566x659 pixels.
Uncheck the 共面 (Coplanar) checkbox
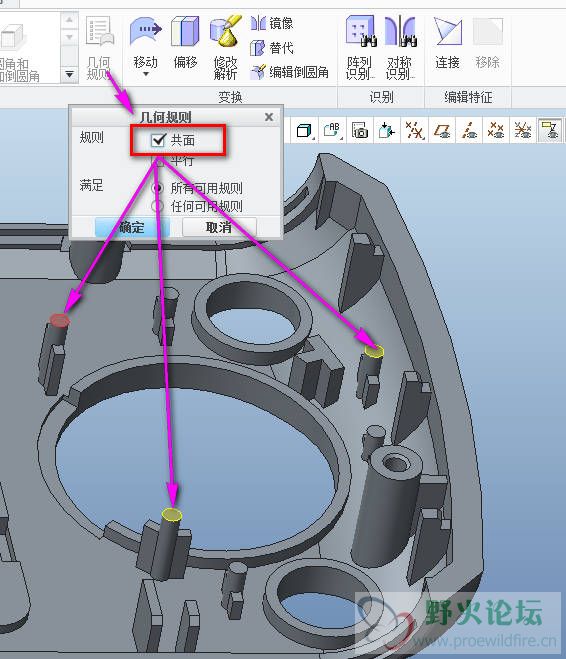point(158,140)
